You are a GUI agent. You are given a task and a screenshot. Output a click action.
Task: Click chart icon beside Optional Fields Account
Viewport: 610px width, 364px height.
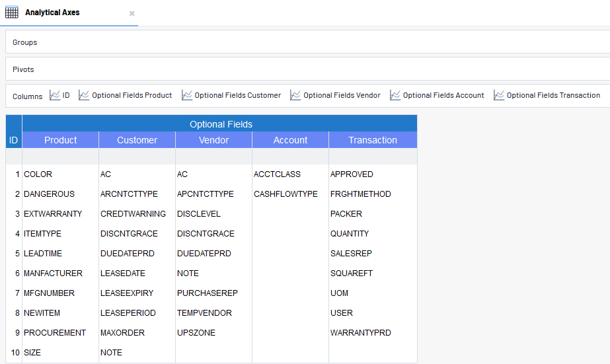(395, 95)
